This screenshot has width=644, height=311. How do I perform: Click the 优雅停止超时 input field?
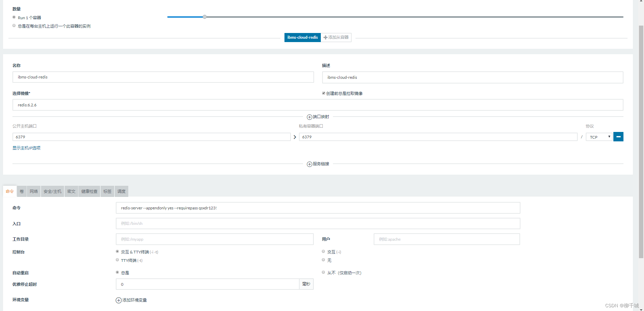pyautogui.click(x=208, y=284)
